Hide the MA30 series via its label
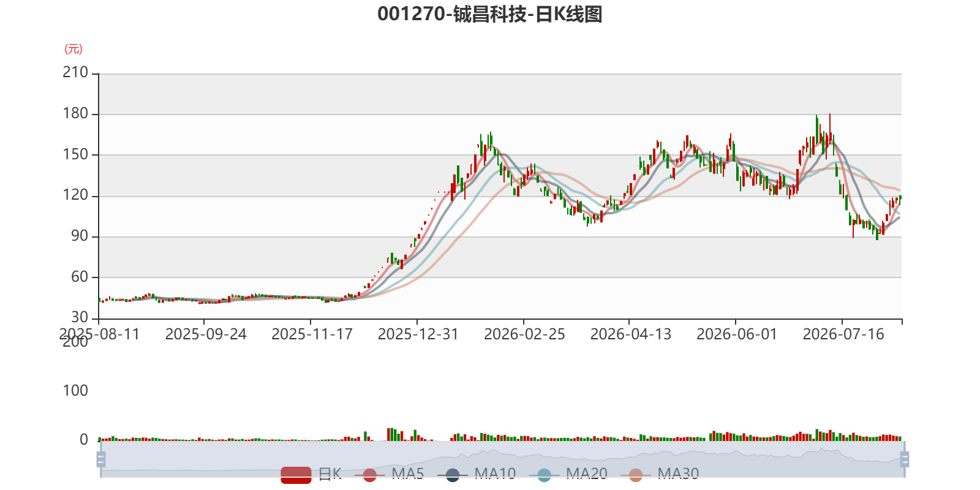This screenshot has width=980, height=490. tap(678, 473)
